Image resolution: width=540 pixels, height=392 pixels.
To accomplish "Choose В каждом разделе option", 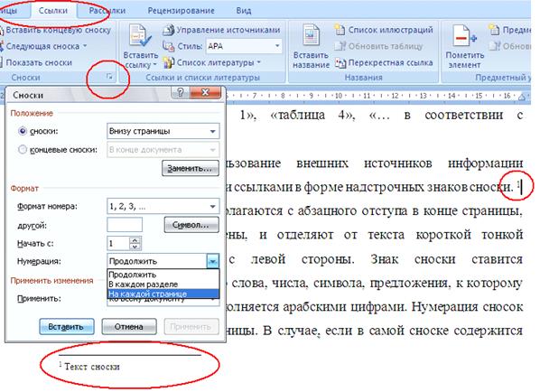I will click(163, 285).
